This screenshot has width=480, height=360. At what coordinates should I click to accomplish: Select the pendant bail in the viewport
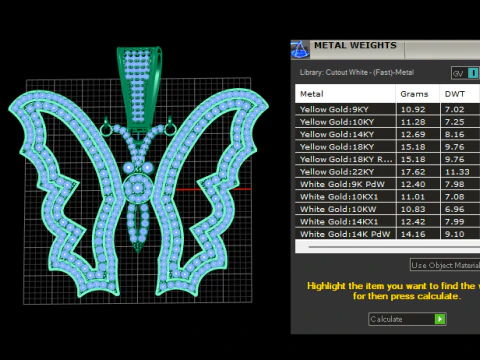[x=138, y=88]
